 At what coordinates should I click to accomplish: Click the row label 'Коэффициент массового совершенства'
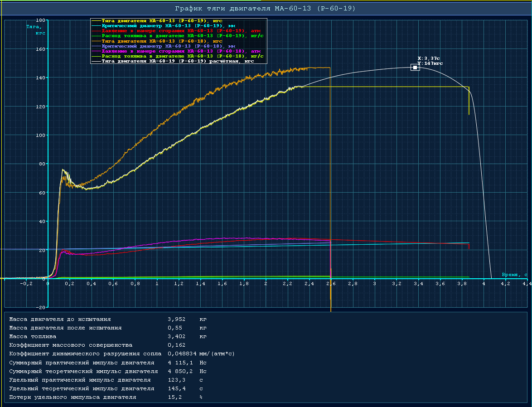(x=71, y=345)
